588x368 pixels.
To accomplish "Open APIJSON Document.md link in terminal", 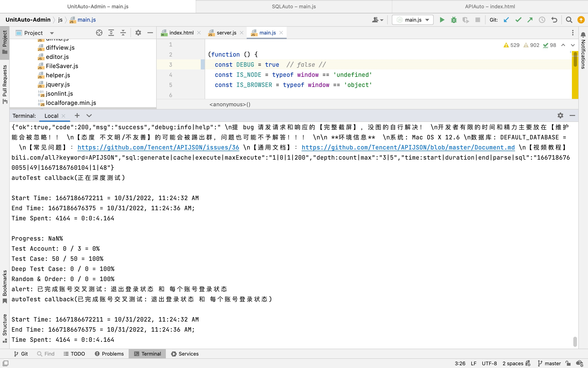I will click(408, 147).
